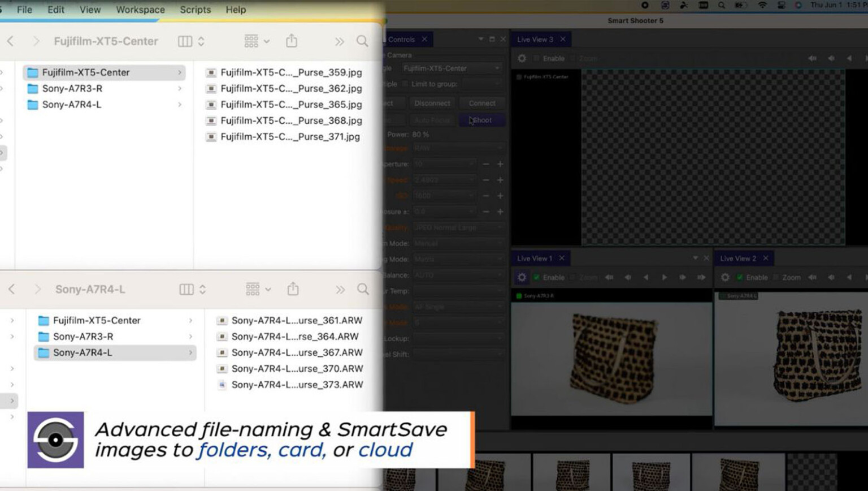This screenshot has width=868, height=491.
Task: Step to previous frame arrow in Live View 1
Action: pyautogui.click(x=646, y=277)
